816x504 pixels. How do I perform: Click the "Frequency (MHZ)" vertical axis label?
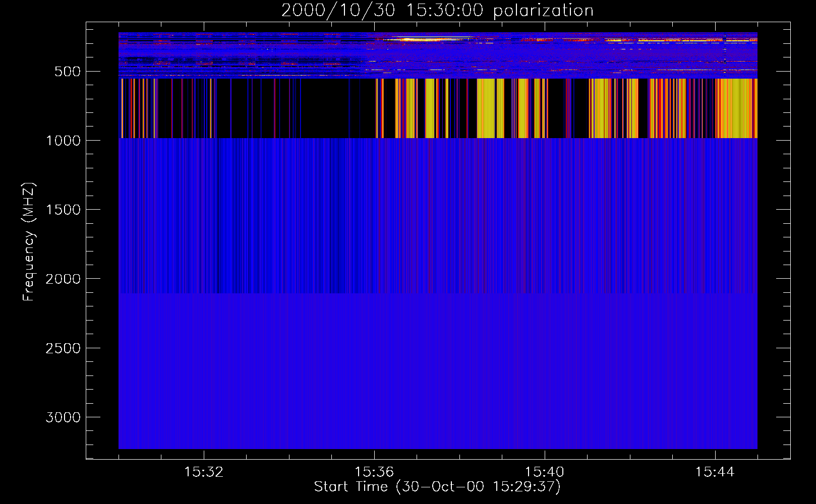tap(29, 242)
